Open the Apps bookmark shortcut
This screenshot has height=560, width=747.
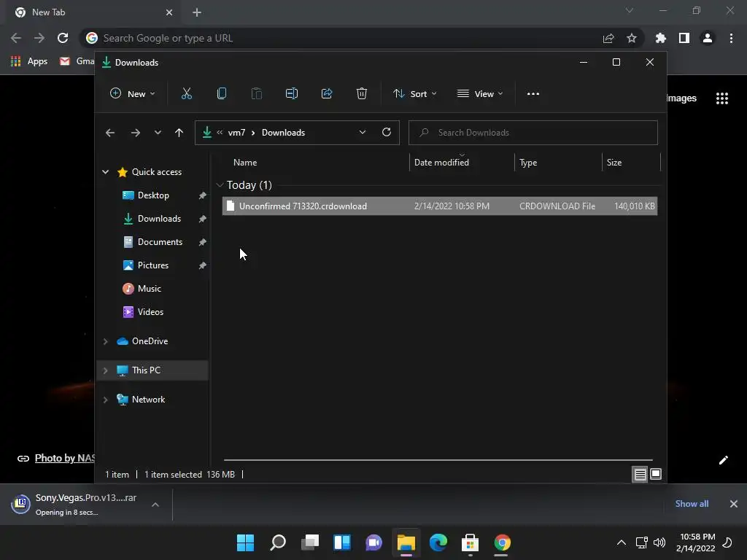point(29,61)
